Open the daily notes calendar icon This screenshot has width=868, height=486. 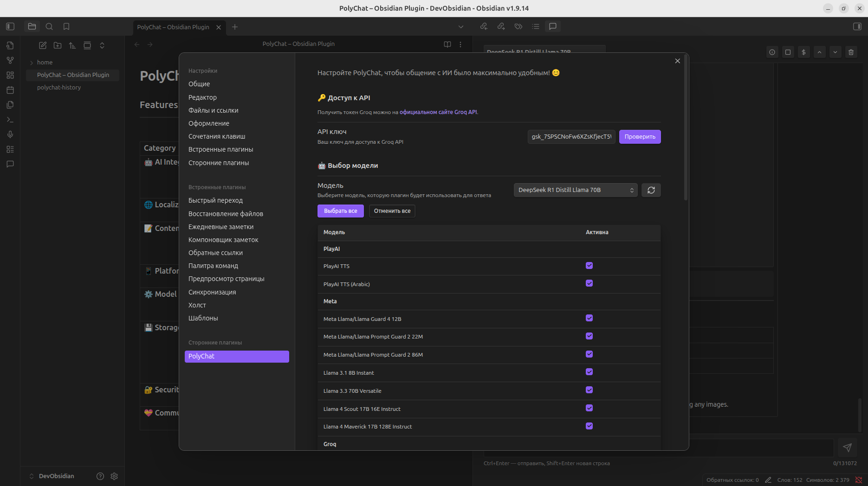tap(10, 90)
